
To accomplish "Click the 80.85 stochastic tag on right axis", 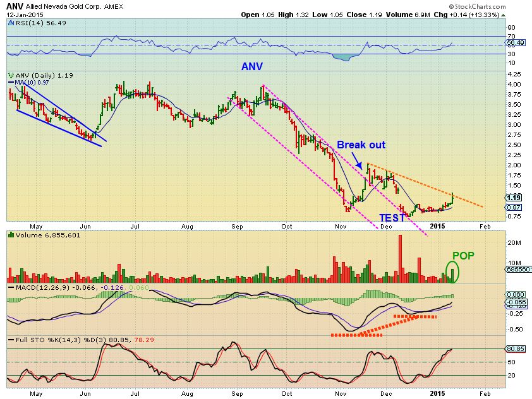I will pyautogui.click(x=516, y=349).
